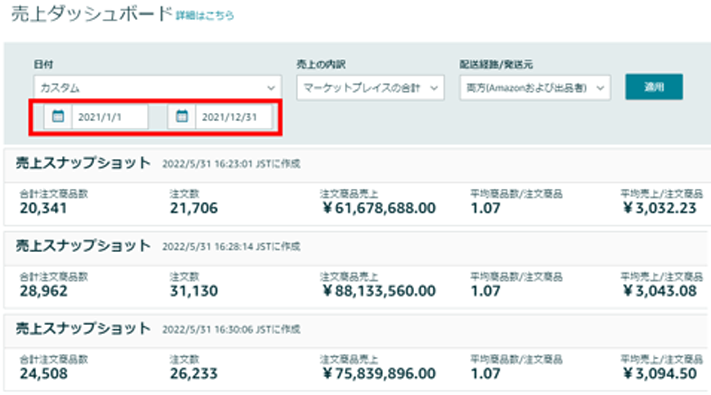Click the teal 適用 button
This screenshot has width=711, height=395.
click(x=654, y=87)
